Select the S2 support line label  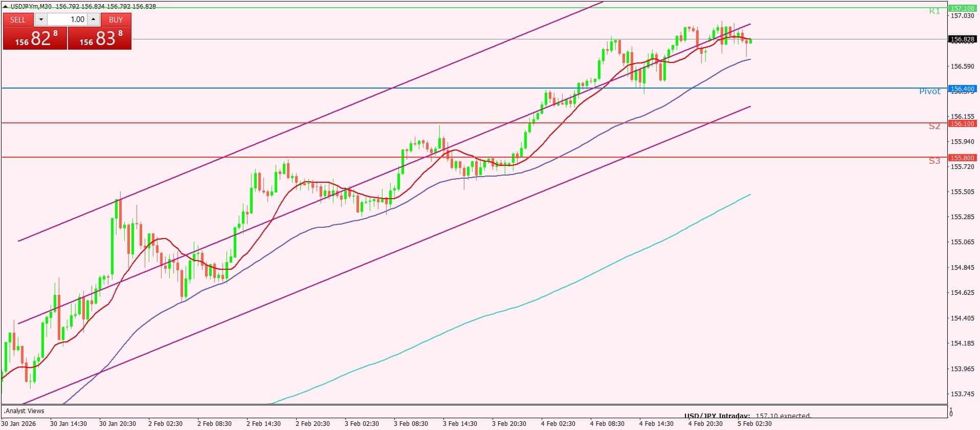click(x=934, y=126)
